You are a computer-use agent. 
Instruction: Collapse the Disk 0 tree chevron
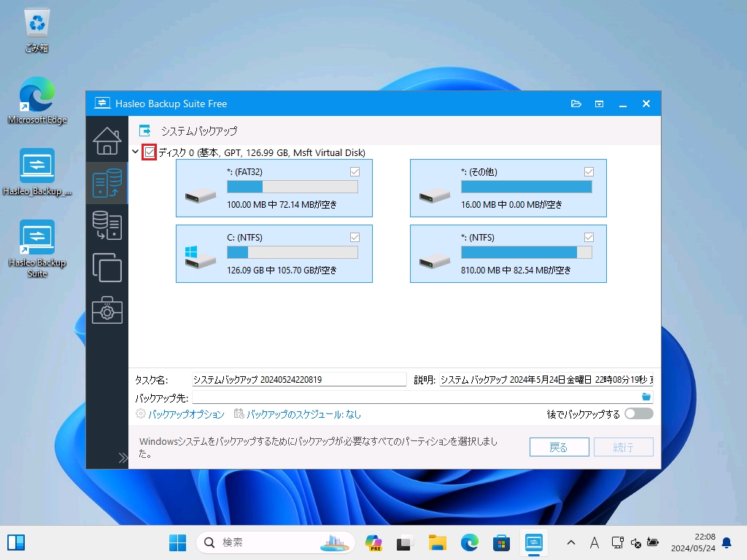(135, 152)
